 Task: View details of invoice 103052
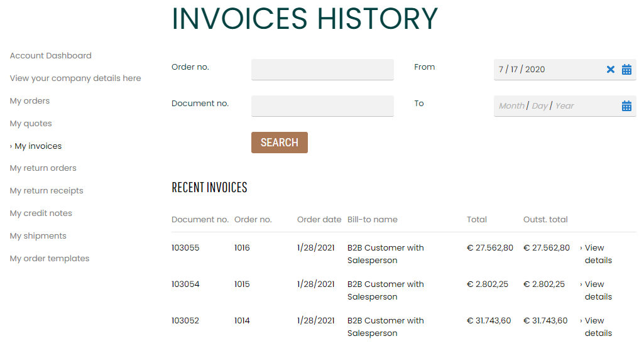tap(596, 327)
